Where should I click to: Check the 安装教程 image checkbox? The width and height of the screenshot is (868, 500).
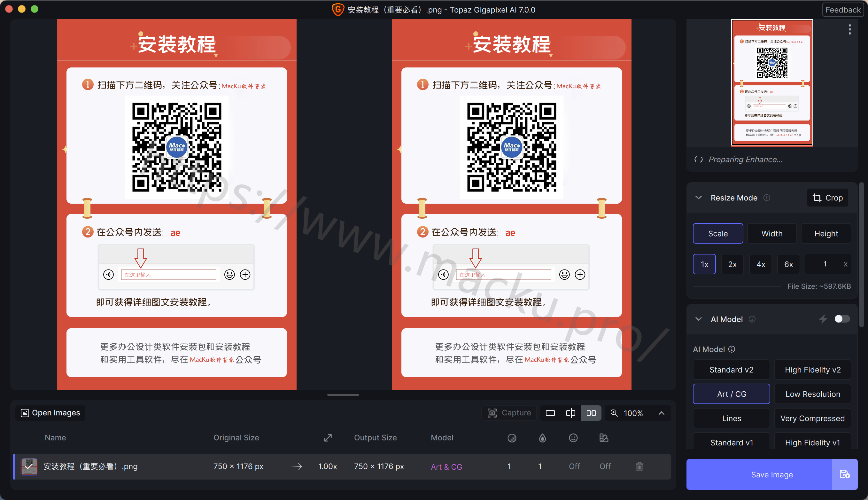(29, 466)
